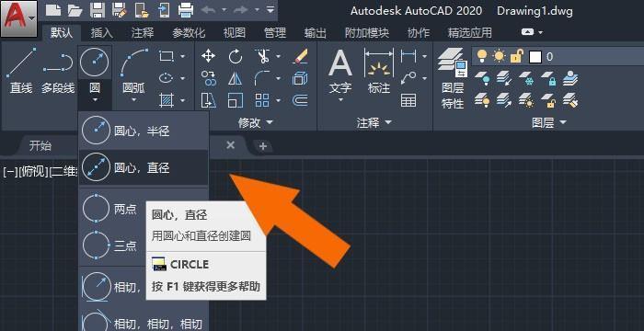Click the Save As icon
644x331 pixels.
click(x=120, y=10)
